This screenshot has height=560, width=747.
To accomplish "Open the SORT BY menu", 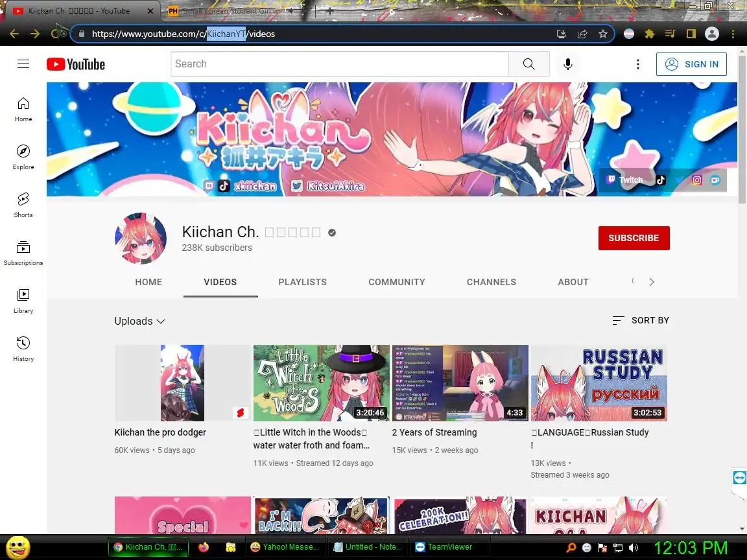I will click(640, 320).
